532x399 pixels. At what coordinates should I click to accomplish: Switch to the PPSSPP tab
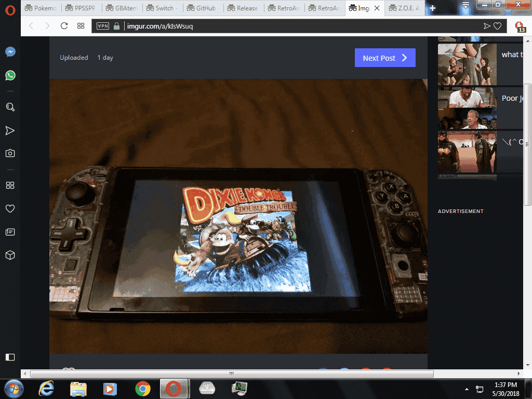tap(81, 8)
